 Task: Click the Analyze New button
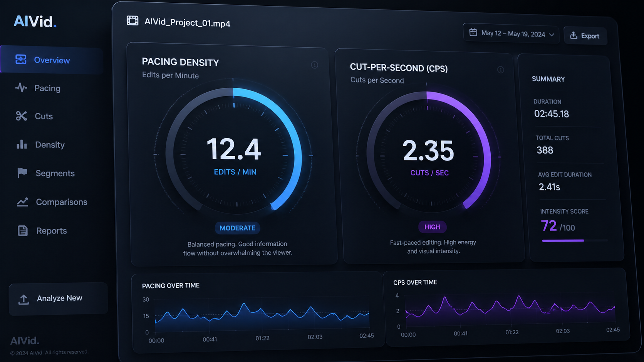[58, 299]
